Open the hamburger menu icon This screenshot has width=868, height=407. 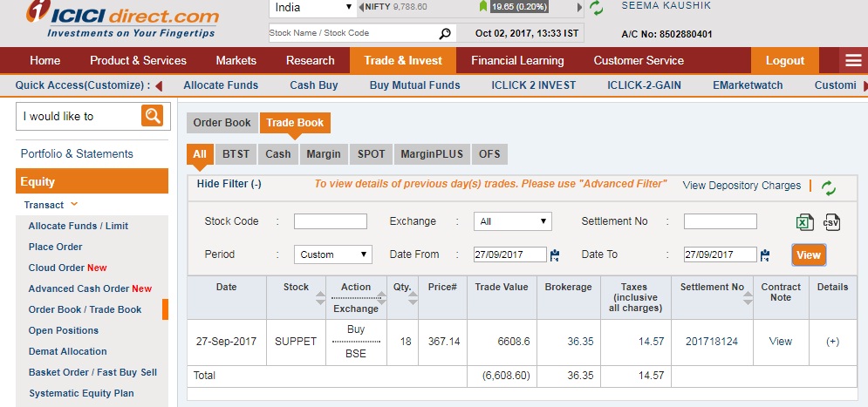coord(853,61)
